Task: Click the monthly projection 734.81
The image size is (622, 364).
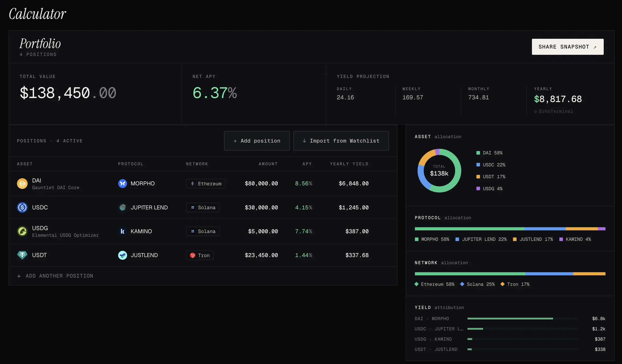Action: coord(479,97)
